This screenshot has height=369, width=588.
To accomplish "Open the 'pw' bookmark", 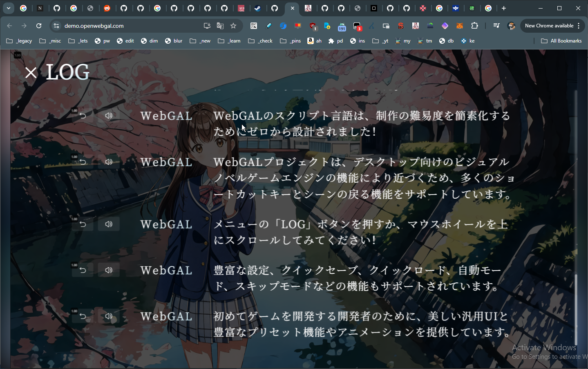I will tap(102, 41).
